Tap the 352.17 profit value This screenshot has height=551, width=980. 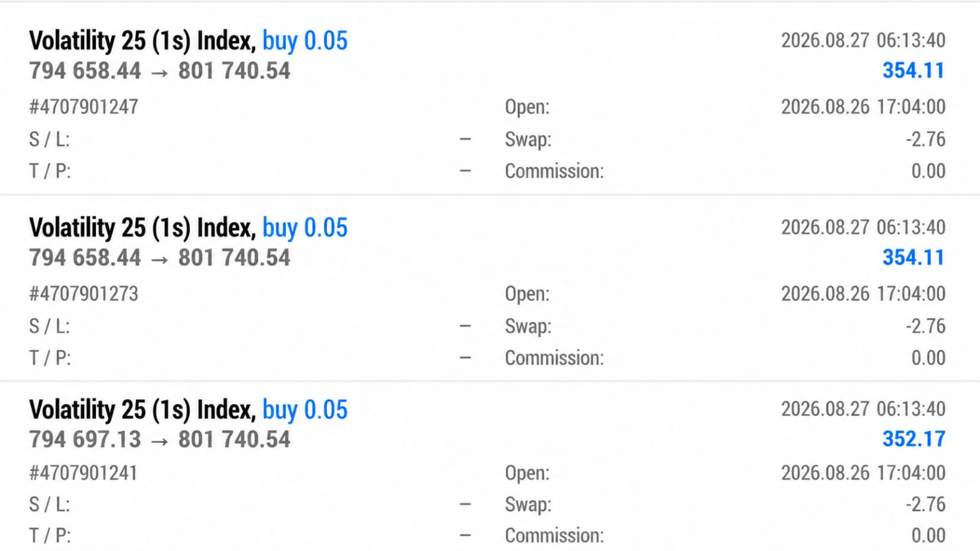pos(914,439)
